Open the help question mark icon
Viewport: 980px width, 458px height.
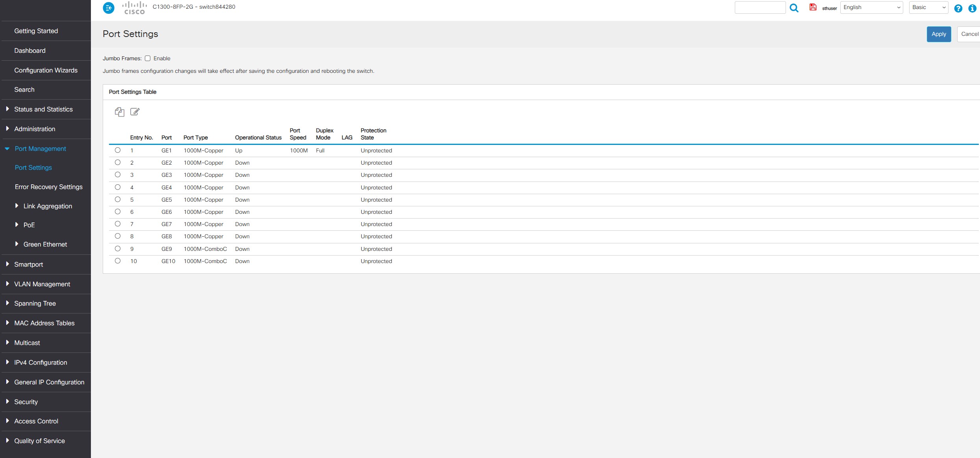pyautogui.click(x=958, y=8)
